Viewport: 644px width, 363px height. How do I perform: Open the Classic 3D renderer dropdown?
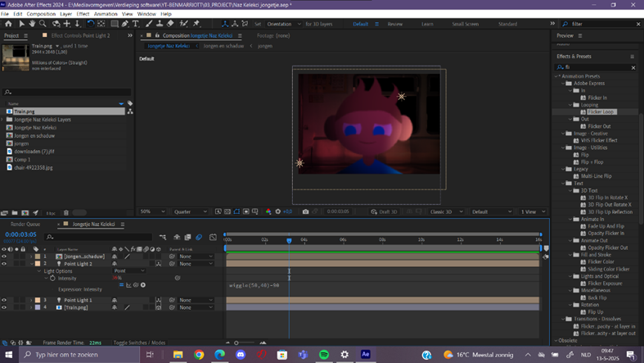pyautogui.click(x=445, y=211)
